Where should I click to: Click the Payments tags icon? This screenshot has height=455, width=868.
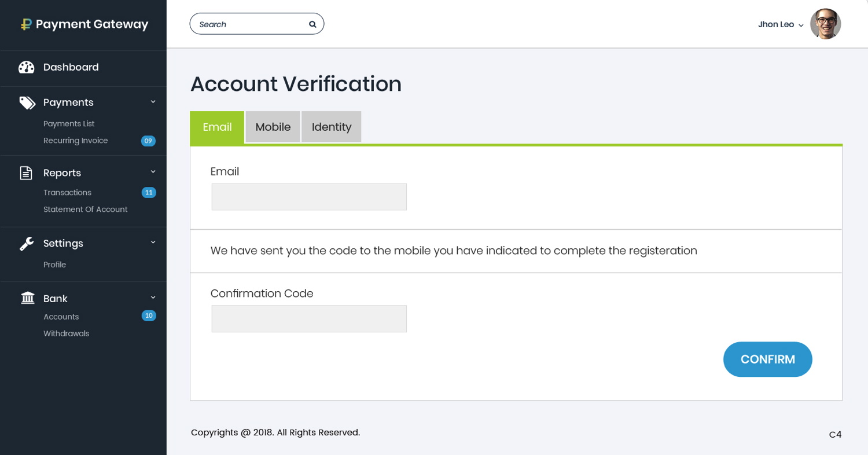tap(27, 102)
